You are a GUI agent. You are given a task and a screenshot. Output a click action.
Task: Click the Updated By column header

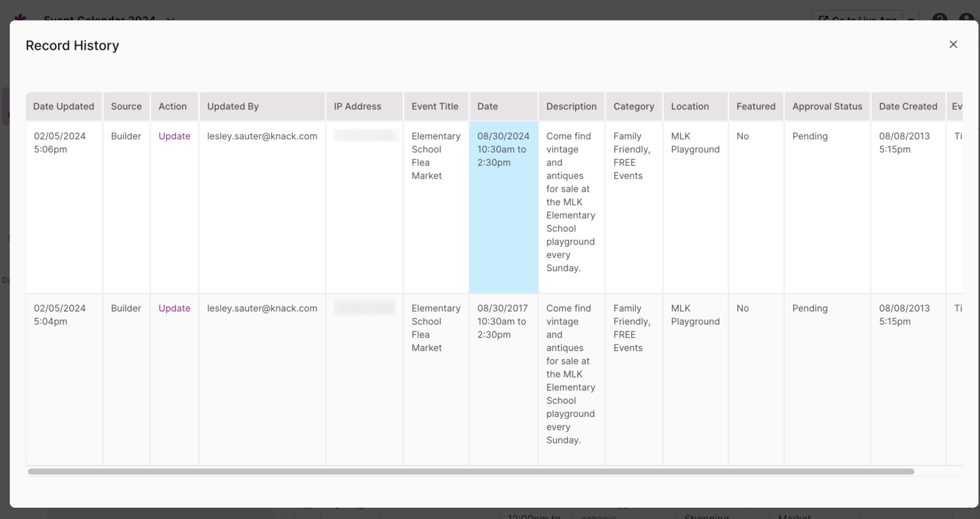pos(262,107)
